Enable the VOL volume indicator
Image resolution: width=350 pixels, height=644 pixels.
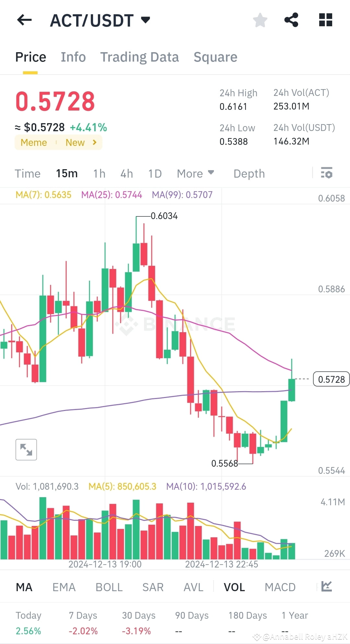click(x=234, y=587)
